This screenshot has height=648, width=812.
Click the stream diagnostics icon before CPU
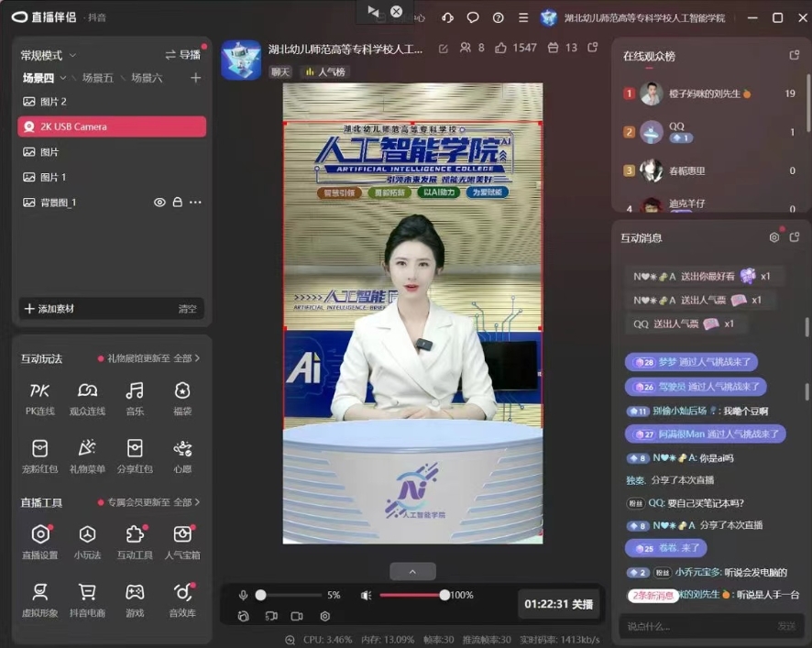291,640
